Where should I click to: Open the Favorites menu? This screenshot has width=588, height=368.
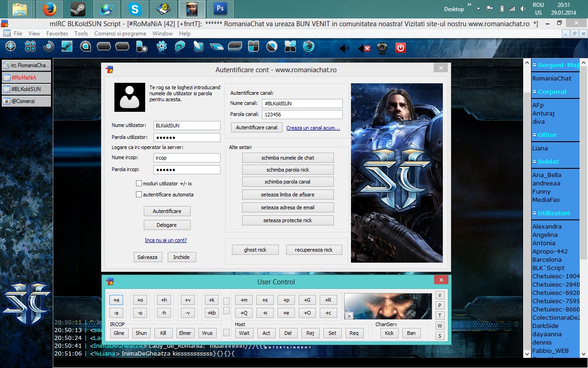[57, 34]
